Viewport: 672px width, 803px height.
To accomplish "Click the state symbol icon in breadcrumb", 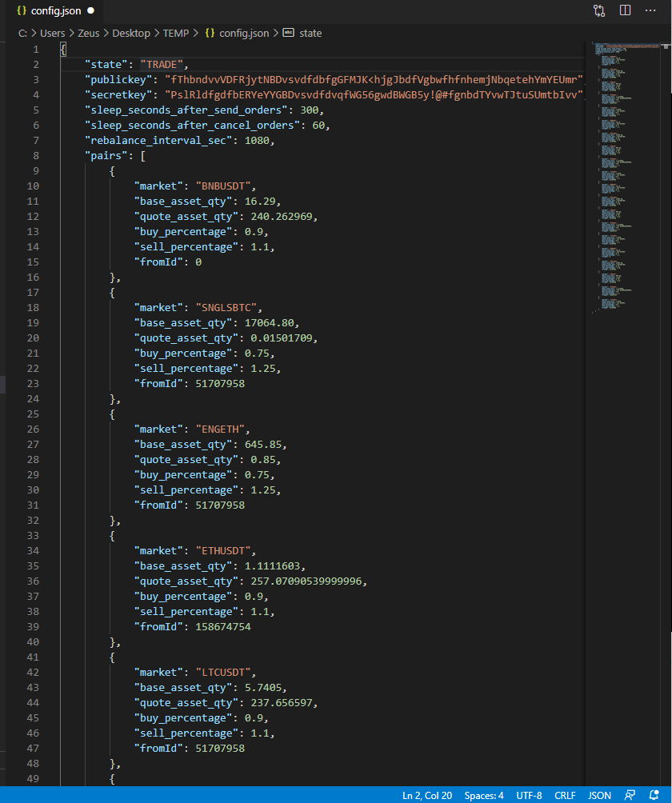I will pyautogui.click(x=289, y=33).
